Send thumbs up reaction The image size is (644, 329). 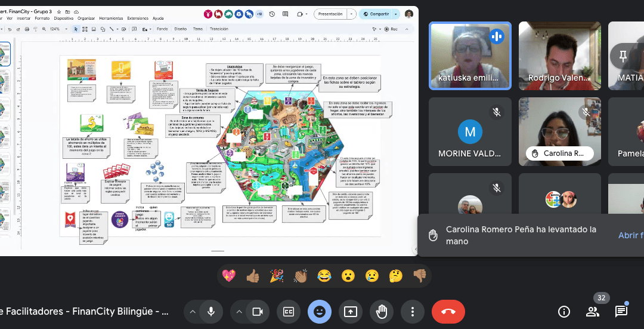[253, 276]
